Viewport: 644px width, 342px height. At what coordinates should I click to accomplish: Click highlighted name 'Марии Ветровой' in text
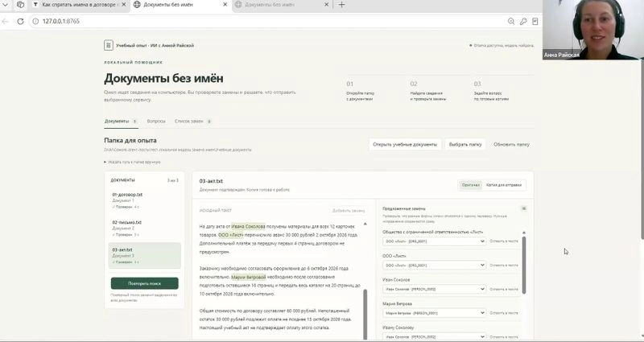point(249,277)
